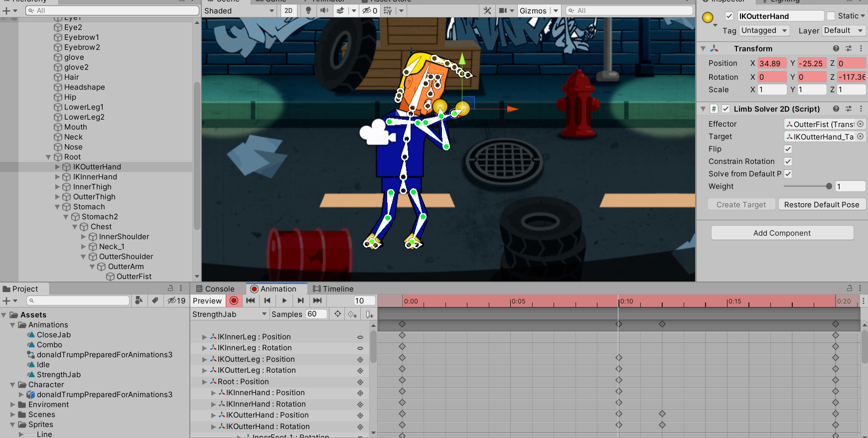Toggle 2D scene view mode
The height and width of the screenshot is (438, 868).
coord(289,10)
